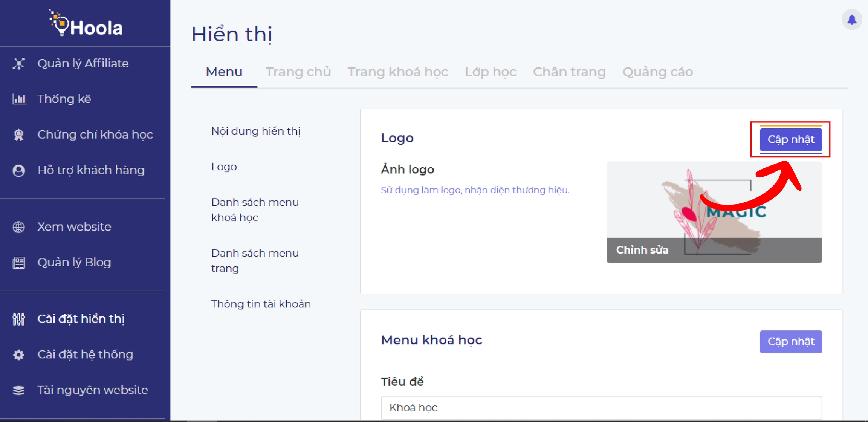The height and width of the screenshot is (422, 868).
Task: Switch to the Trang chủ tab
Action: [x=298, y=72]
